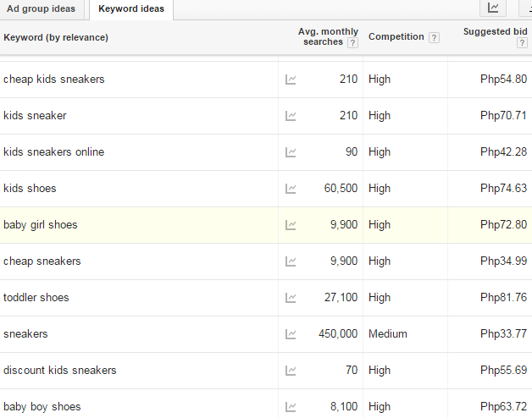The height and width of the screenshot is (418, 532).
Task: Sort by Avg. monthly searches header
Action: pos(328,36)
